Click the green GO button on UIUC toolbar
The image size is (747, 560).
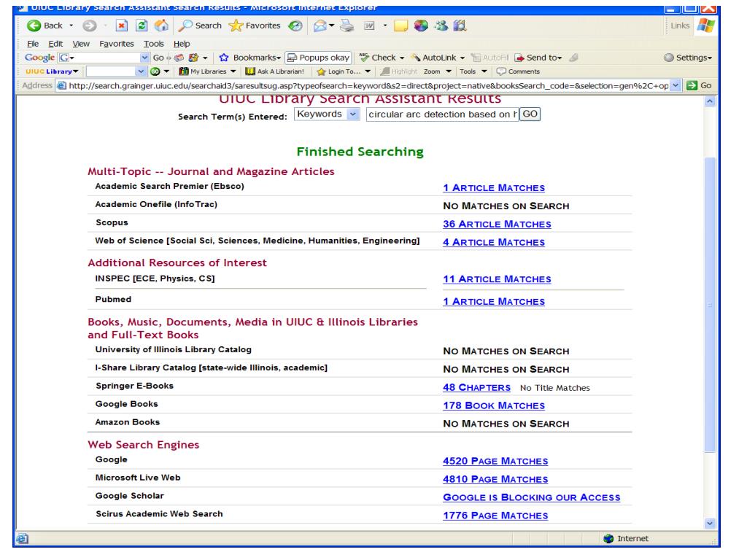pos(155,71)
